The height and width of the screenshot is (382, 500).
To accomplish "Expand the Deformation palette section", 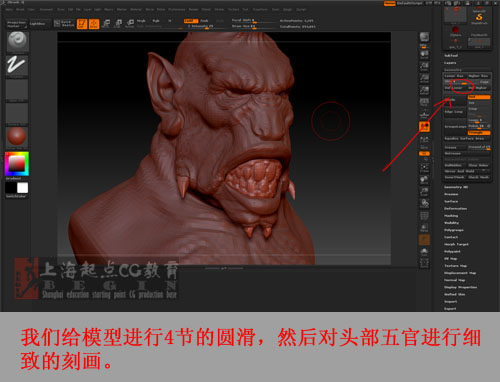I will tap(455, 209).
